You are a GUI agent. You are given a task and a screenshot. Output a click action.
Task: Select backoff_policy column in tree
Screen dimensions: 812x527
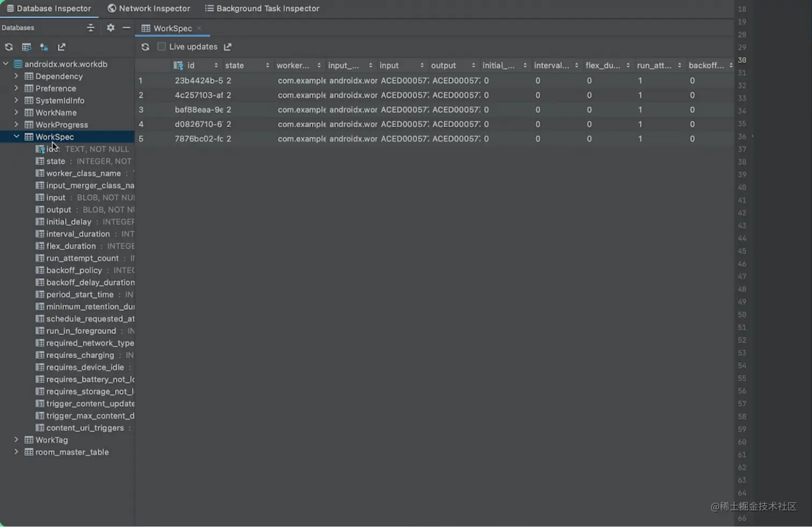pyautogui.click(x=74, y=270)
